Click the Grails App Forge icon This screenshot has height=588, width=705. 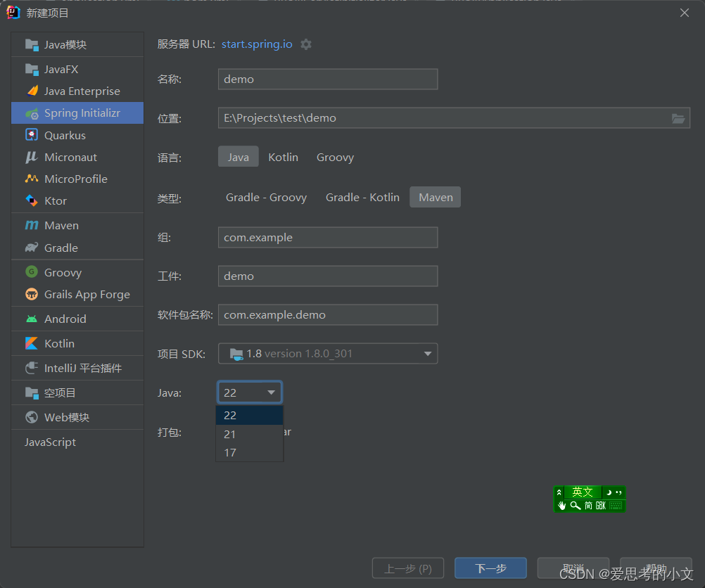pos(32,294)
